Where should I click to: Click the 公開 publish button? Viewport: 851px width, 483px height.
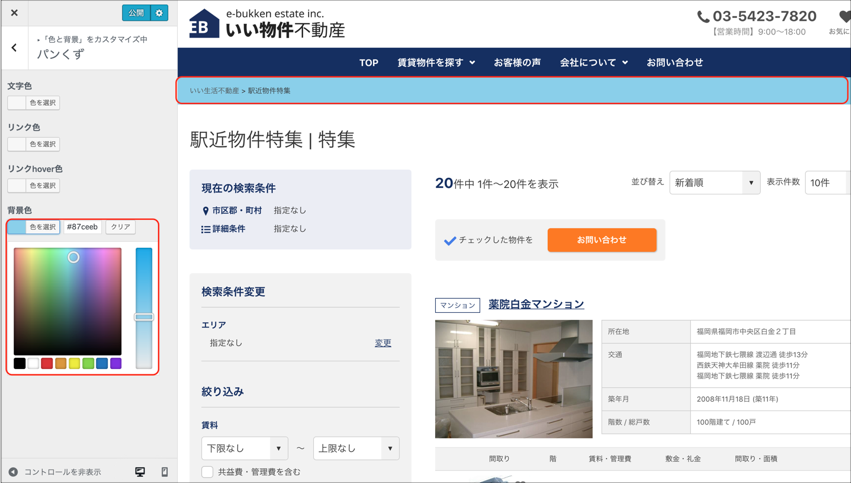[136, 13]
